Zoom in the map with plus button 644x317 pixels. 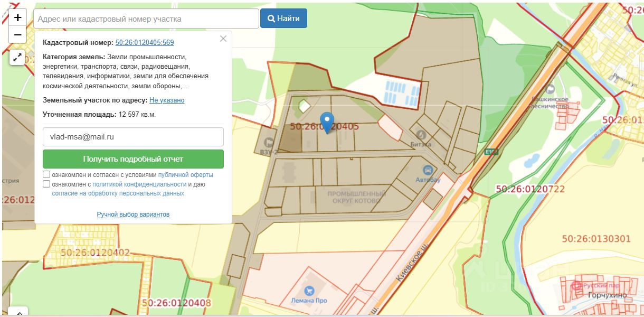[17, 17]
